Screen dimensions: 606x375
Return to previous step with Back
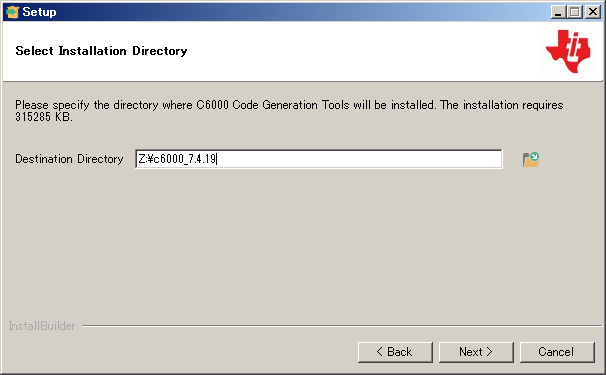coord(395,352)
